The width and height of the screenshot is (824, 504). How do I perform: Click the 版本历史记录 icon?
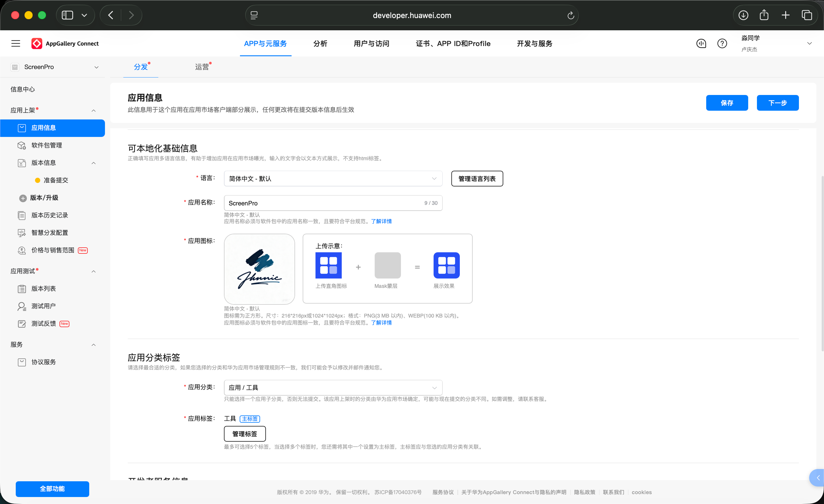point(22,216)
